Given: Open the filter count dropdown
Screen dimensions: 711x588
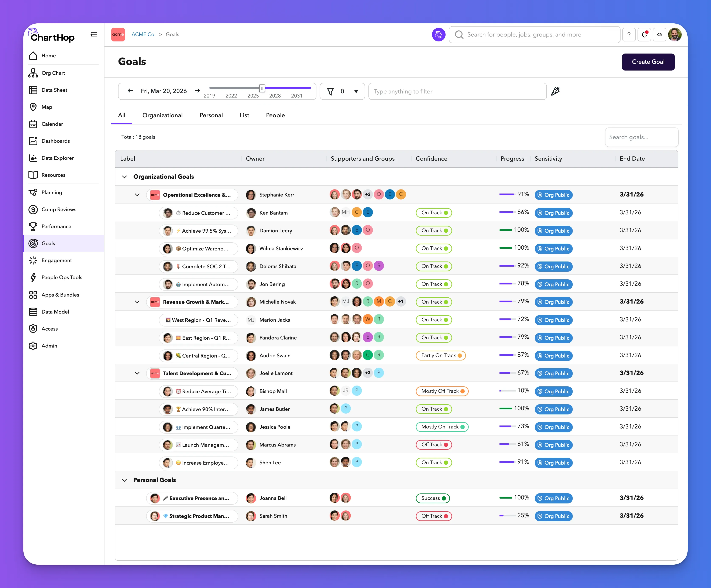Looking at the screenshot, I should (x=342, y=91).
